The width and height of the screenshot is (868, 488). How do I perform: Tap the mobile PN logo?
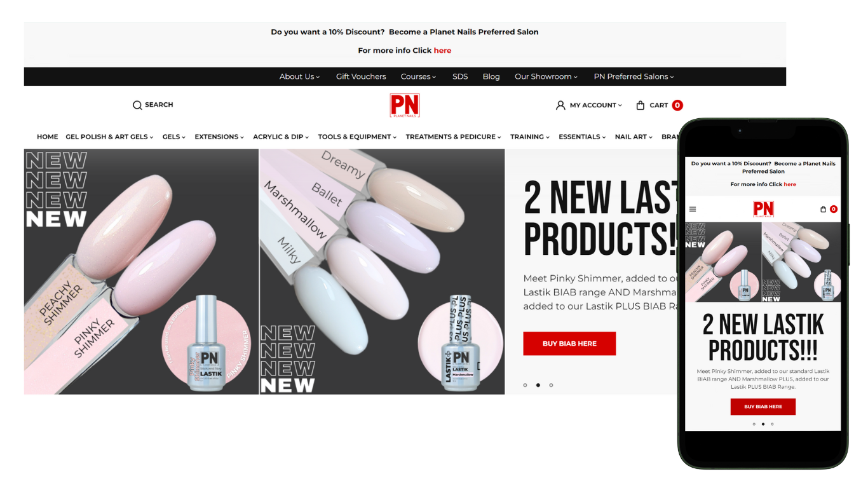click(763, 209)
